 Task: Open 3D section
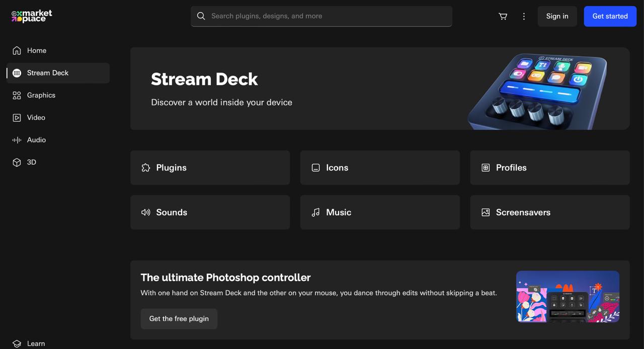click(x=58, y=162)
